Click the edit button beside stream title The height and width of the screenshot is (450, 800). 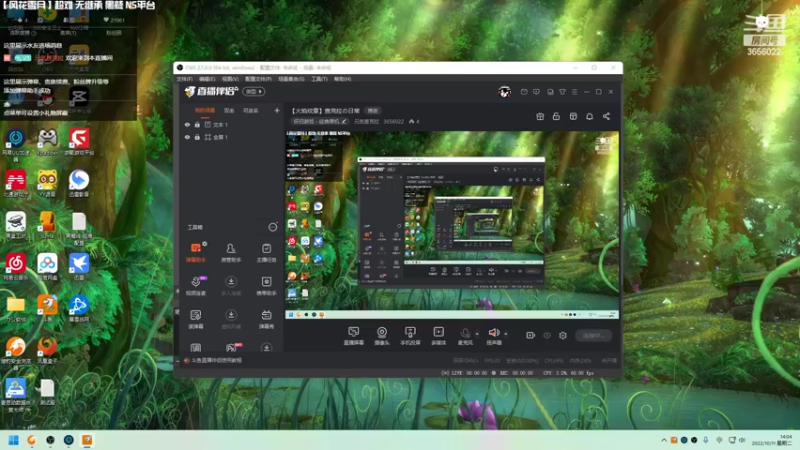373,111
